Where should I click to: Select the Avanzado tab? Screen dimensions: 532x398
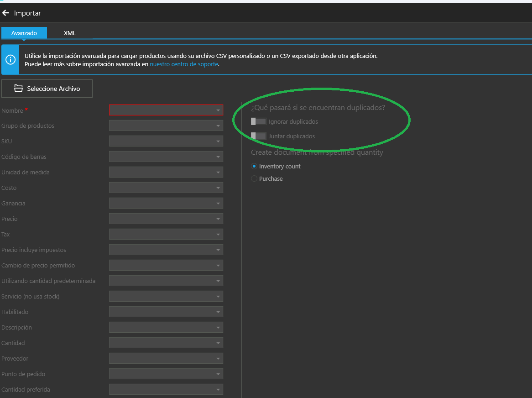tap(24, 33)
